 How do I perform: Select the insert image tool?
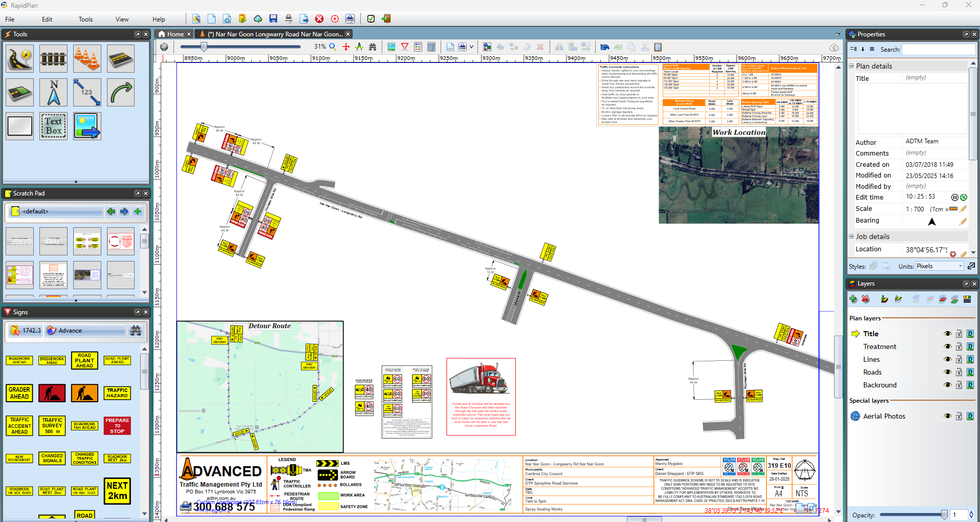click(87, 126)
